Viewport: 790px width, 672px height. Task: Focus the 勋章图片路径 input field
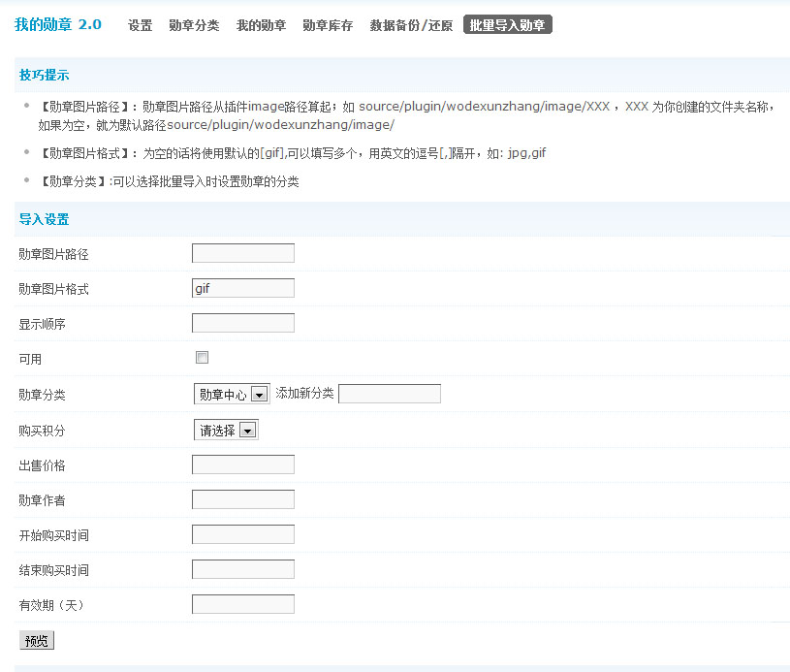(x=243, y=253)
